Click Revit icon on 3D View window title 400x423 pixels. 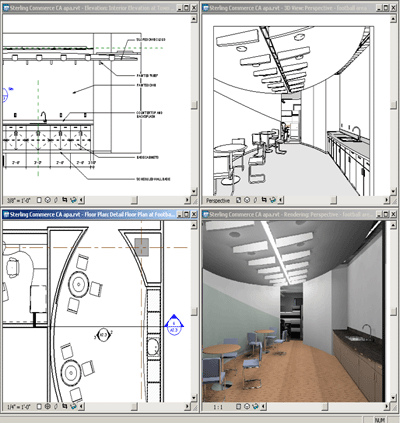[x=206, y=8]
